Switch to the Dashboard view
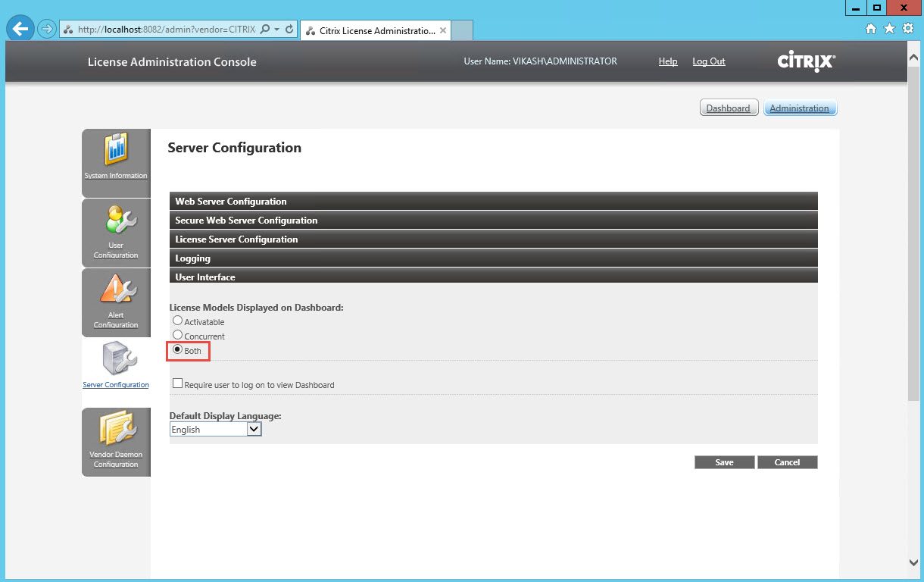The width and height of the screenshot is (924, 582). (728, 108)
